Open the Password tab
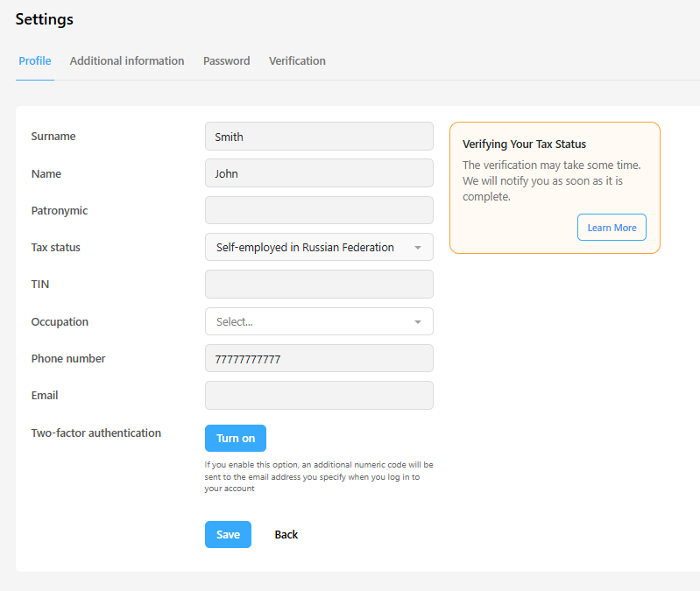The image size is (700, 591). (x=226, y=61)
